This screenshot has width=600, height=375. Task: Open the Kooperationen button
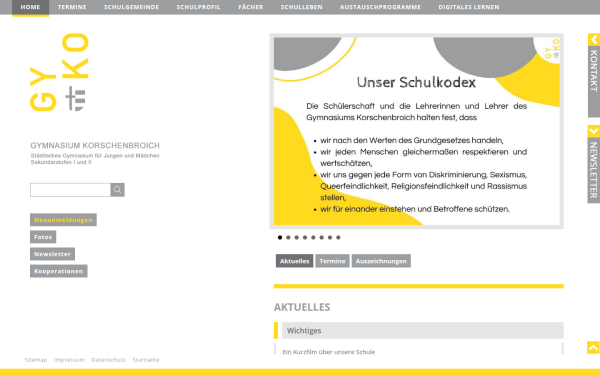click(59, 271)
